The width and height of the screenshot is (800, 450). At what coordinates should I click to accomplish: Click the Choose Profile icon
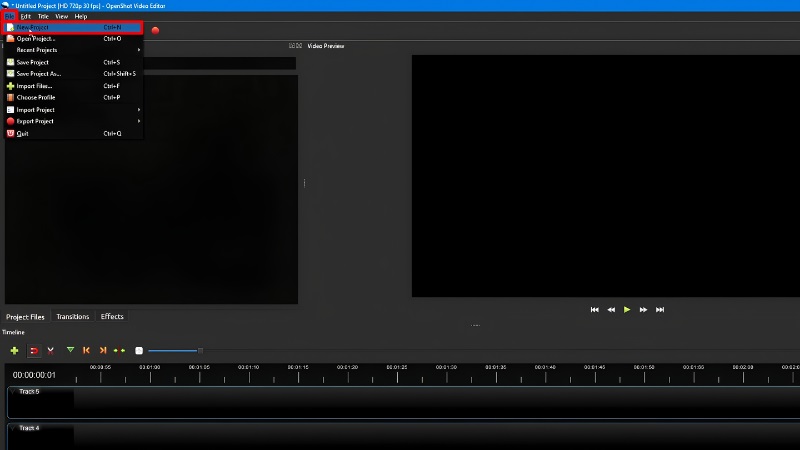(x=10, y=97)
